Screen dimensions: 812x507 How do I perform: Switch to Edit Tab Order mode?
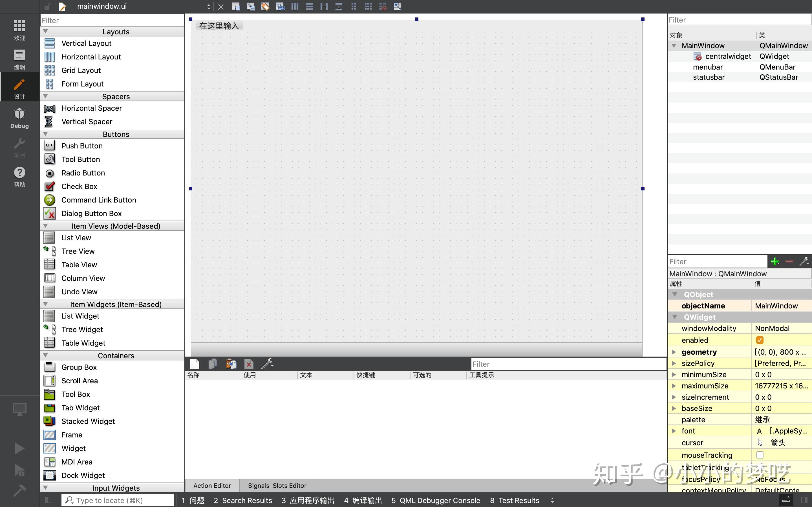tap(280, 6)
